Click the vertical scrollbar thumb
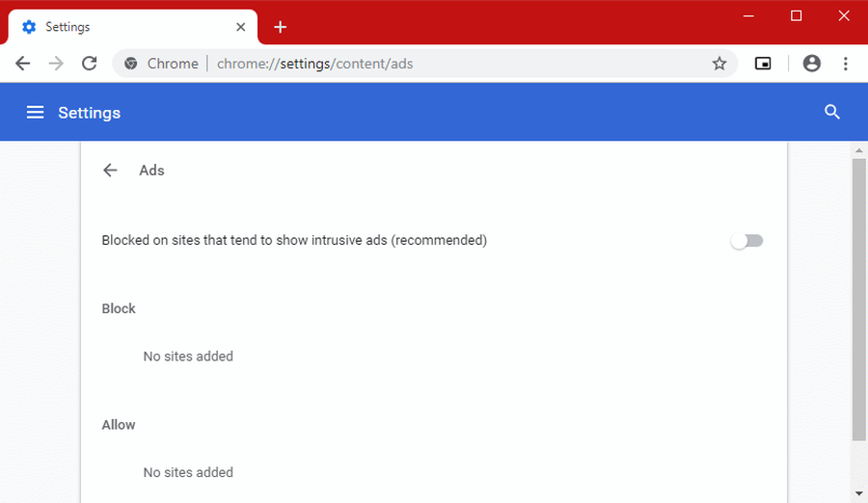This screenshot has width=868, height=503. [x=858, y=299]
